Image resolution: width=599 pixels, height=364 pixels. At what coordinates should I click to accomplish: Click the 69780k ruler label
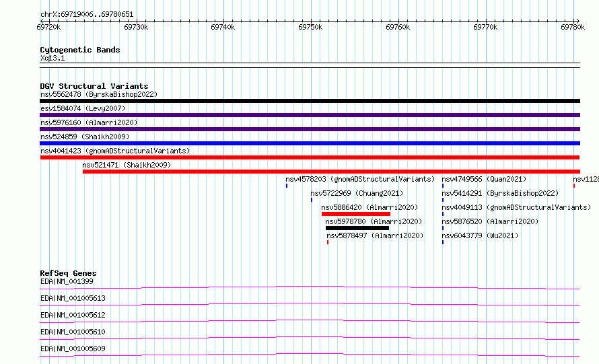(x=573, y=27)
